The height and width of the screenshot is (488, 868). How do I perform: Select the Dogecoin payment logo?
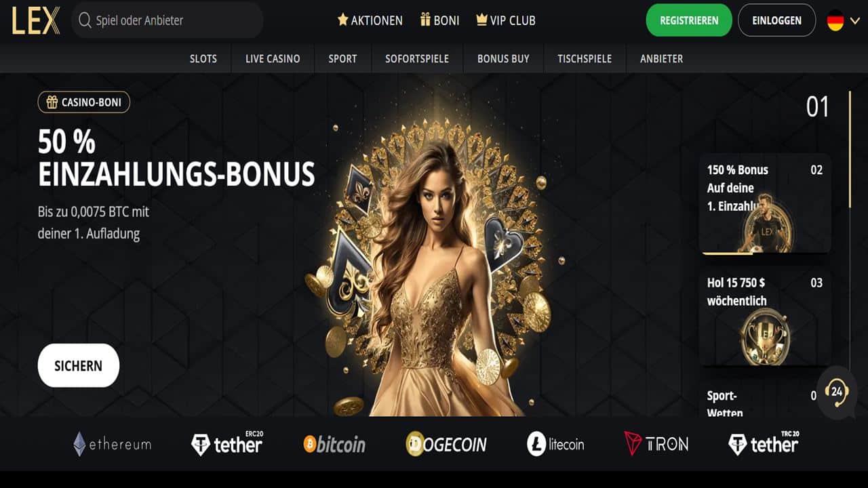click(446, 444)
